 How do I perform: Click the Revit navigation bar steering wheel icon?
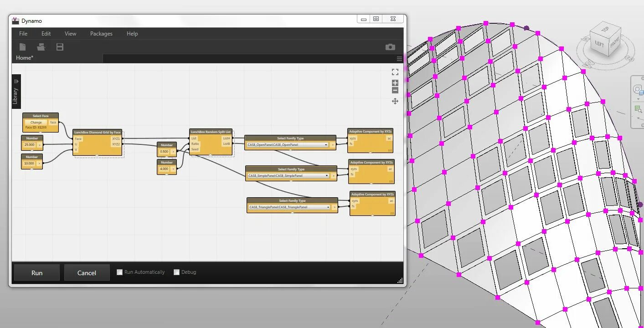tap(638, 89)
